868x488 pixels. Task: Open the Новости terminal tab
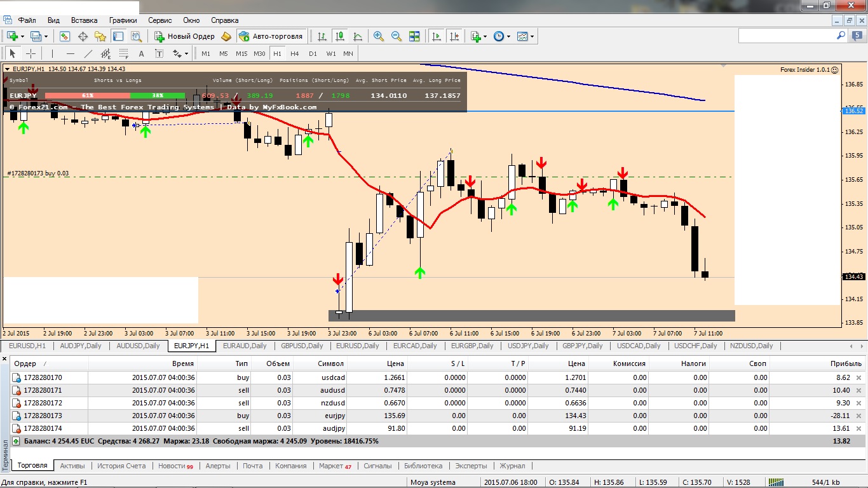pyautogui.click(x=175, y=466)
